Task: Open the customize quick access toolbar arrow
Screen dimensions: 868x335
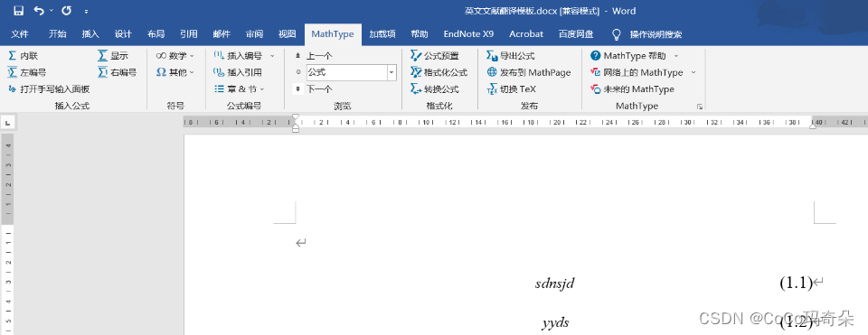Action: [x=86, y=11]
